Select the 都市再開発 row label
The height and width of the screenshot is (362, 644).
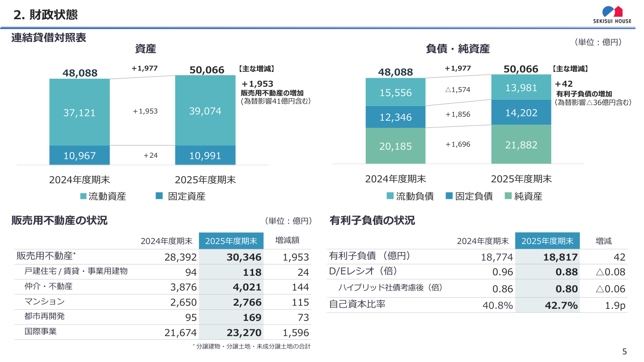click(45, 316)
